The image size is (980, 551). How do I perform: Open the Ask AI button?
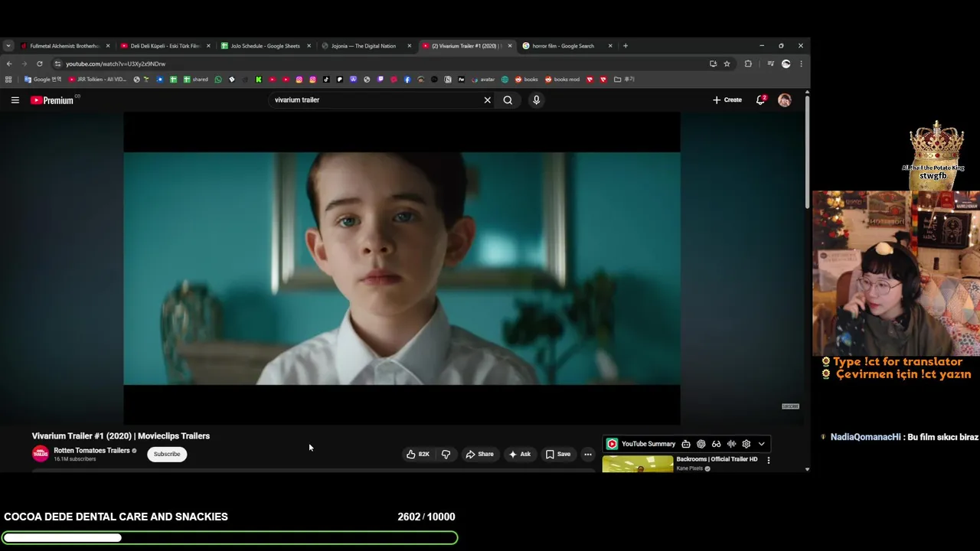520,454
